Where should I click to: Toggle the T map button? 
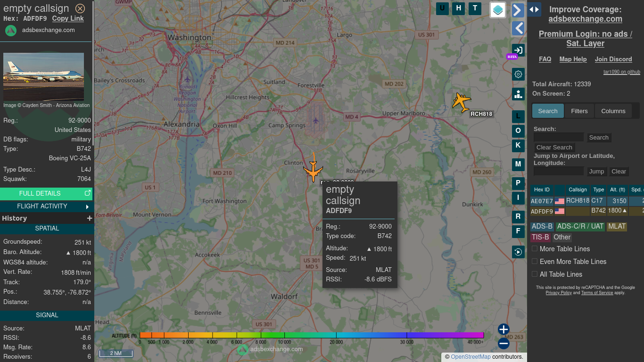pyautogui.click(x=475, y=8)
